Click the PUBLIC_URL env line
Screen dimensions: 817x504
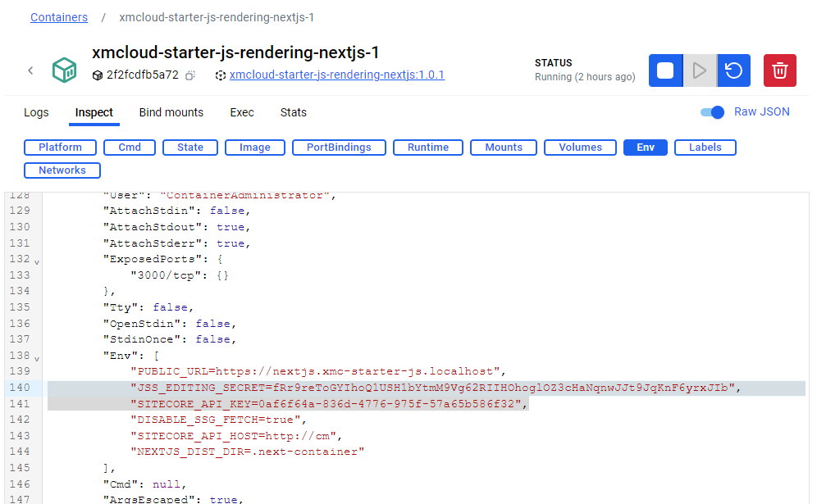point(317,371)
